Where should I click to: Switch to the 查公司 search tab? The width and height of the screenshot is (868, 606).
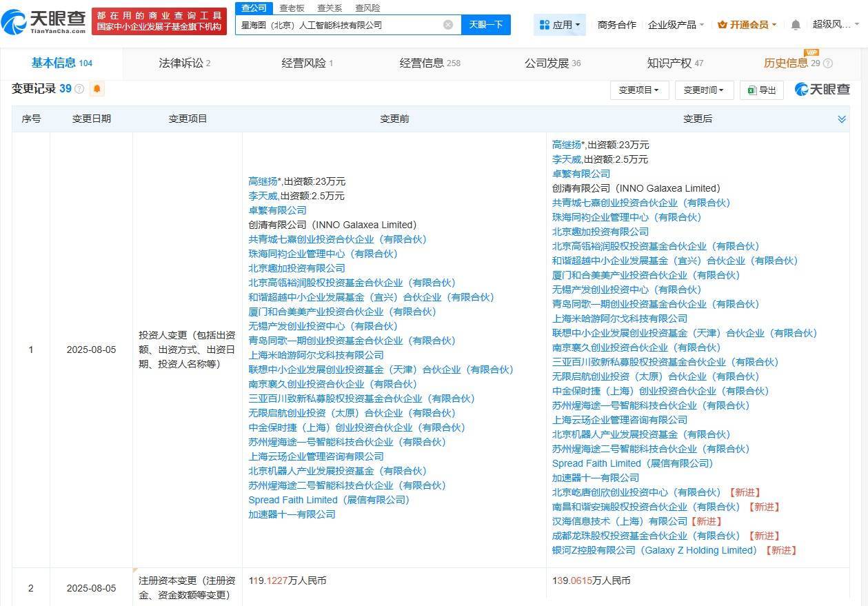[x=254, y=8]
